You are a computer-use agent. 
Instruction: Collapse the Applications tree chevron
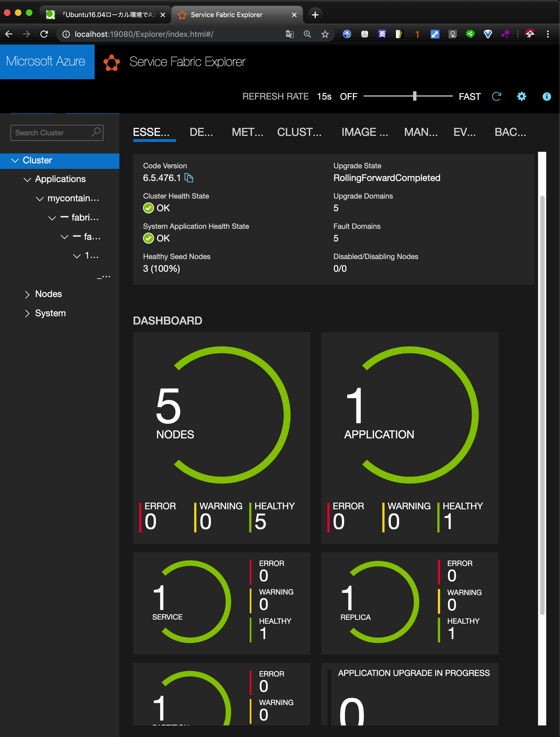pos(27,180)
